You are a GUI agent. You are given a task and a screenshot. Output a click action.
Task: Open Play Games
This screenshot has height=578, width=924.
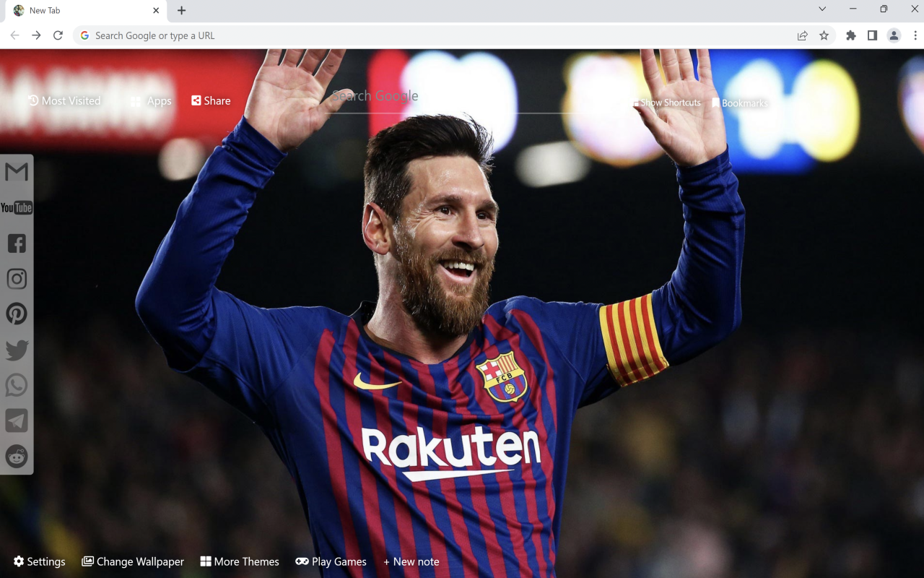tap(331, 561)
